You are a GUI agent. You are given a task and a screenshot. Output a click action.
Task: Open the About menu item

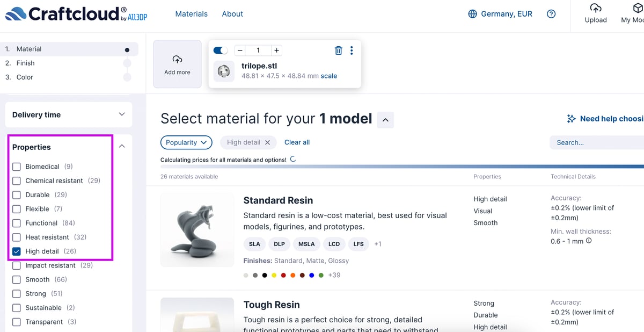coord(232,14)
